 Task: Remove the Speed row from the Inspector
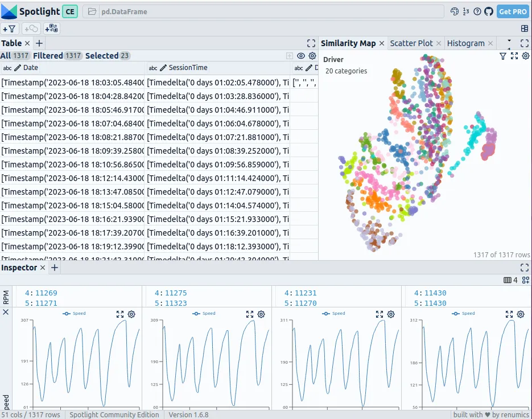click(x=6, y=312)
